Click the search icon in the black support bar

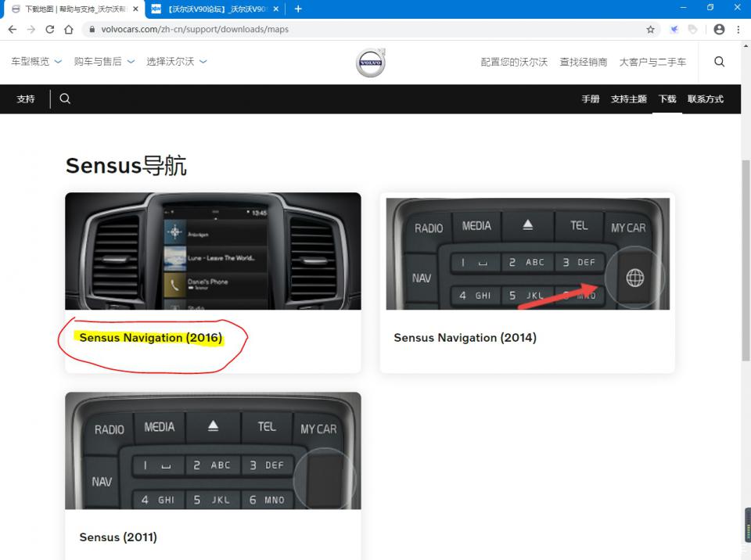65,99
